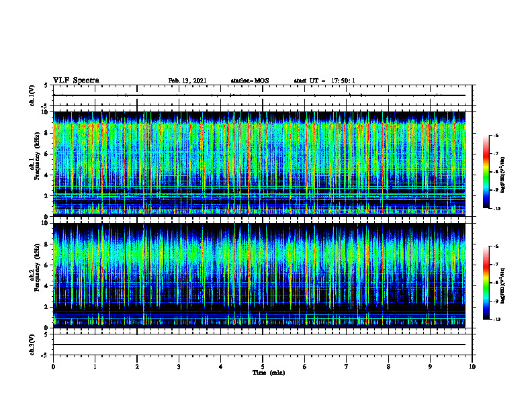The height and width of the screenshot is (411, 532).
Task: Click the time axis tick label "9"
Action: tap(430, 367)
